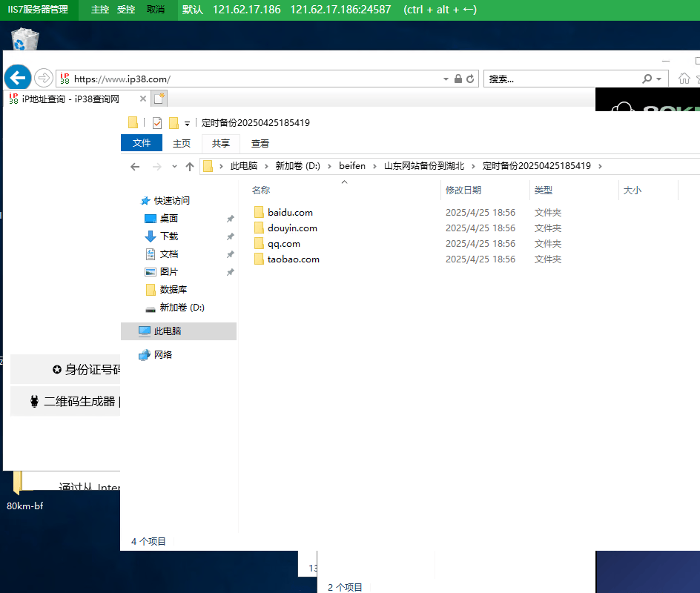Select 此电脑 in navigation pane
Screen dimensions: 700x593
(x=179, y=331)
